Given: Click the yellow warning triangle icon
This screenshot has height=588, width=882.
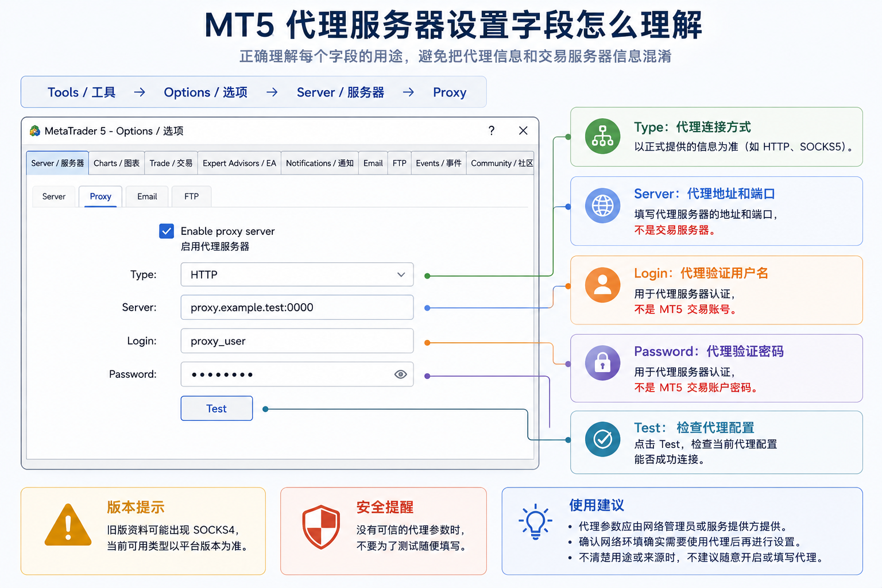Looking at the screenshot, I should [x=68, y=525].
